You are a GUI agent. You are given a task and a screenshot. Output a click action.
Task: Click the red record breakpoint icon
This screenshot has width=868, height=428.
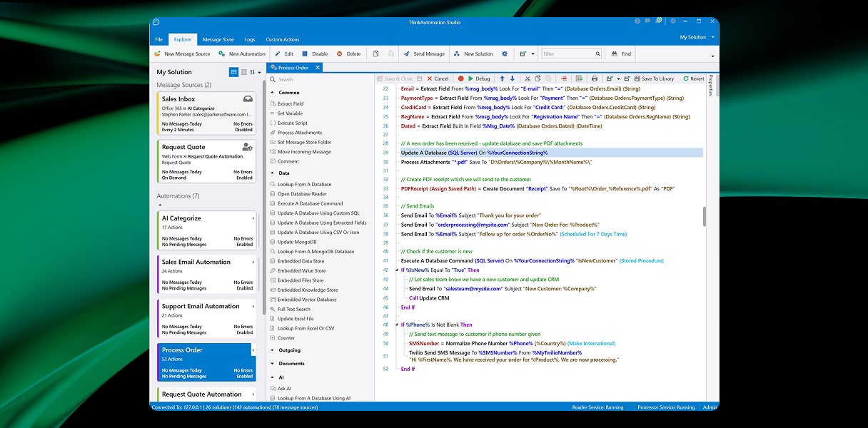pos(460,78)
